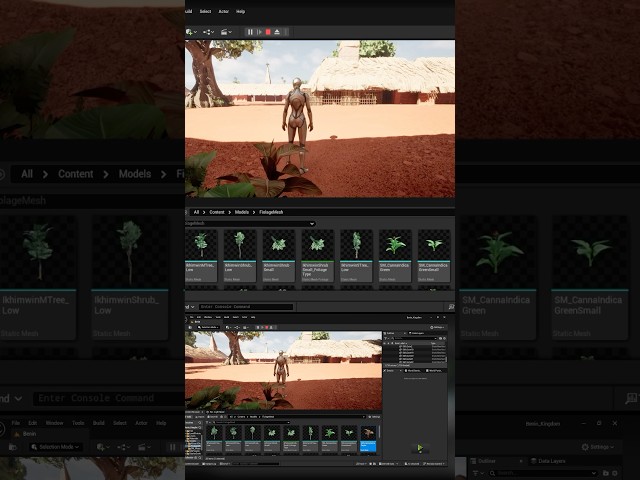Image resolution: width=640 pixels, height=480 pixels.
Task: Select enlarged IkhimwinSTree_Low asset thumbnail
Action: point(356,256)
